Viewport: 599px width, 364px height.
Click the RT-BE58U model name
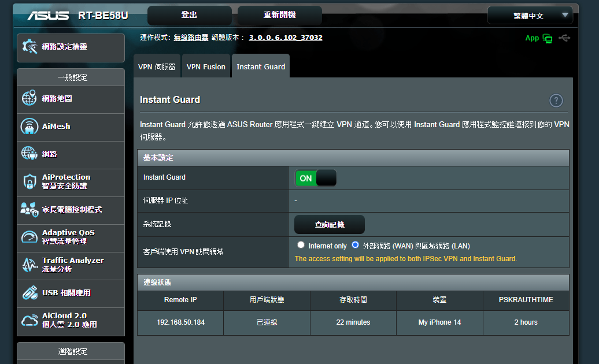(x=103, y=15)
